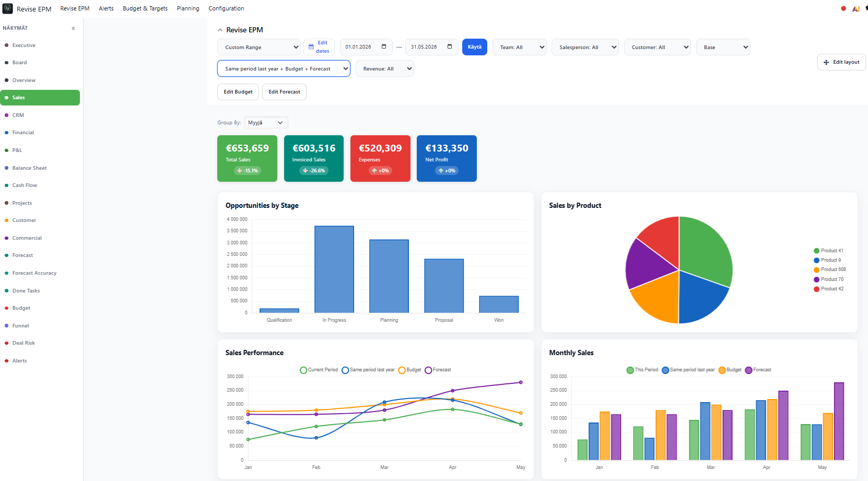Toggle Product 41 in the pie chart legend
868x481 pixels.
pyautogui.click(x=828, y=251)
